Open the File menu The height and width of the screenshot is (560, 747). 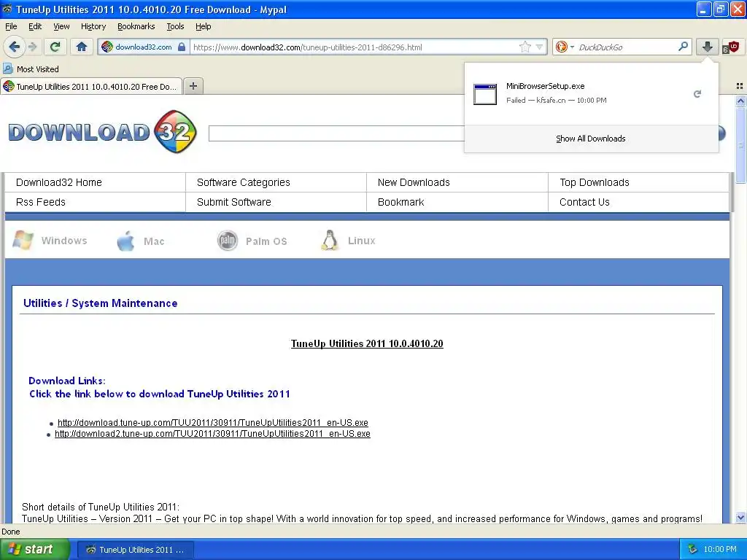pyautogui.click(x=10, y=26)
